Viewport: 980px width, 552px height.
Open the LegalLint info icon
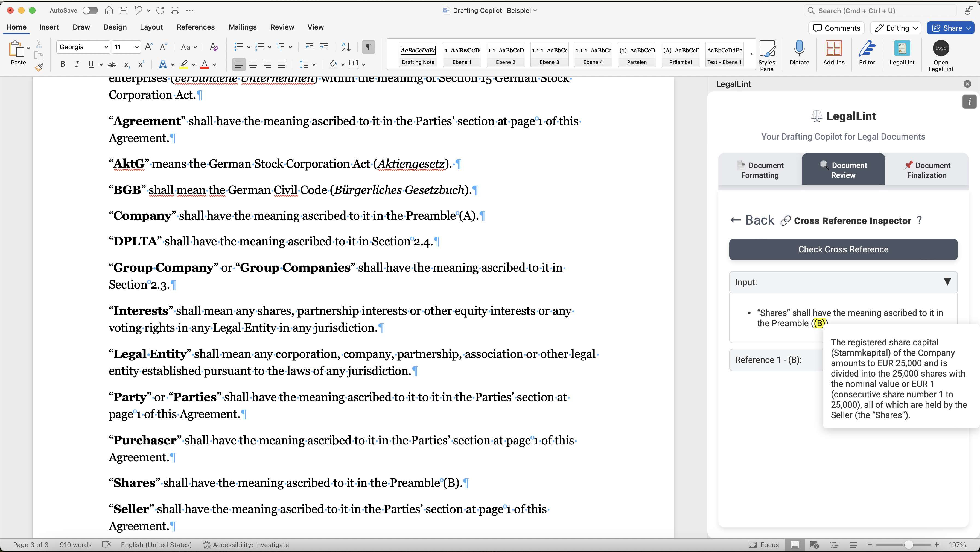point(969,102)
